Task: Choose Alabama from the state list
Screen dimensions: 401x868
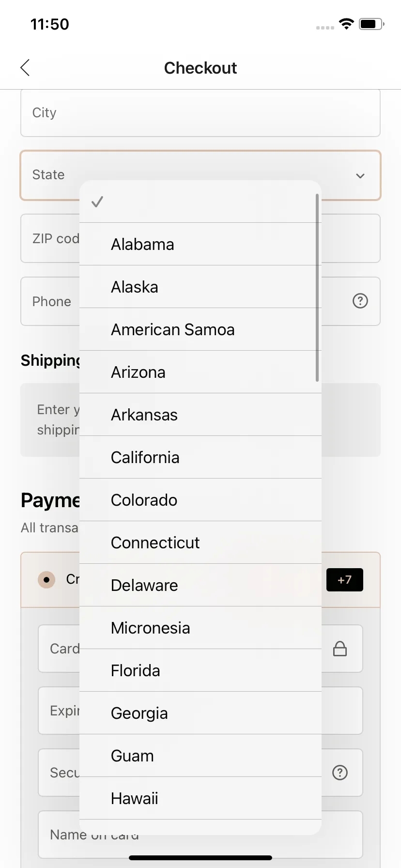Action: (x=200, y=244)
